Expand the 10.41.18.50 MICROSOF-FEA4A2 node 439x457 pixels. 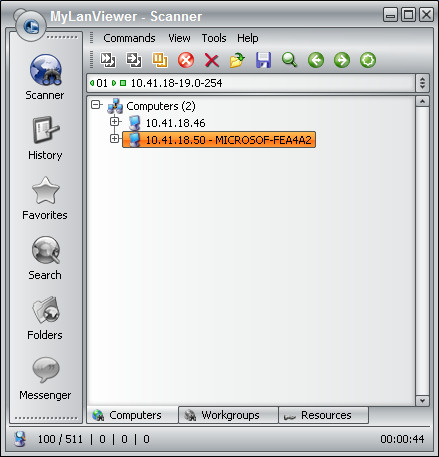tap(114, 138)
